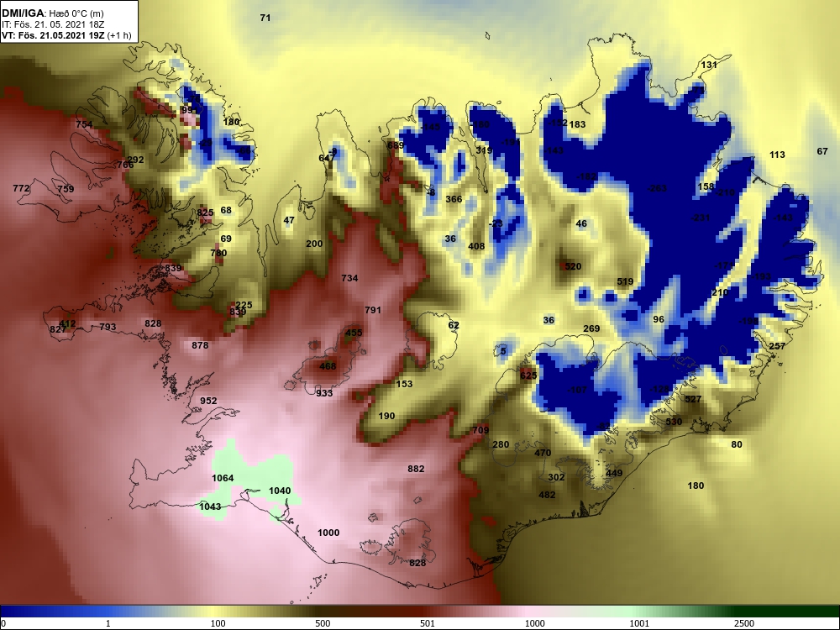840x630 pixels.
Task: Click the map value '269'
Action: tap(591, 328)
